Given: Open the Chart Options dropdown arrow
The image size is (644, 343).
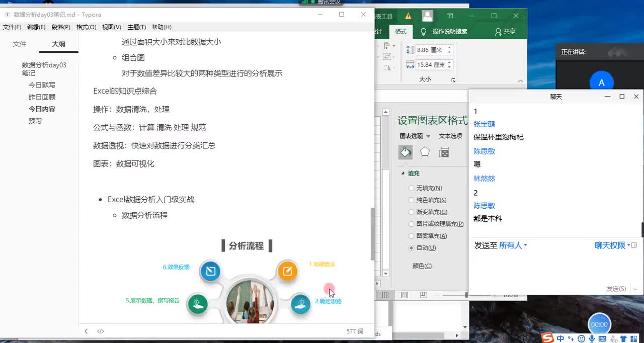Looking at the screenshot, I should (428, 136).
